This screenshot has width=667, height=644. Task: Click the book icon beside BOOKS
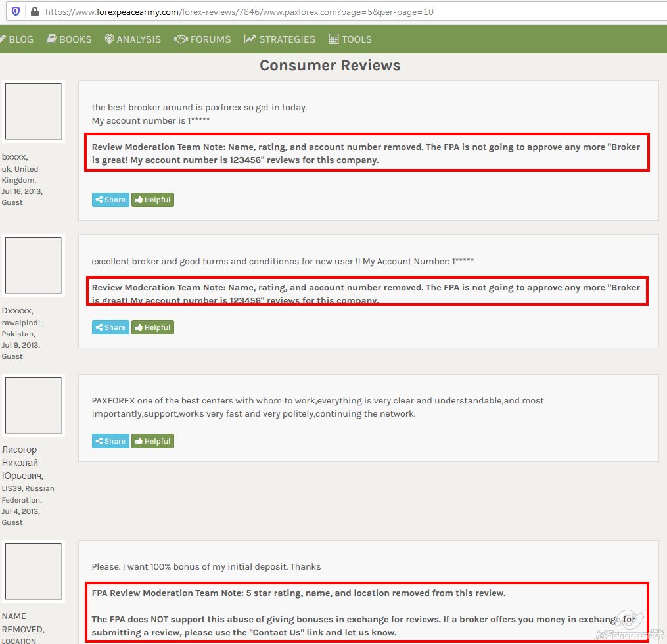click(x=51, y=39)
